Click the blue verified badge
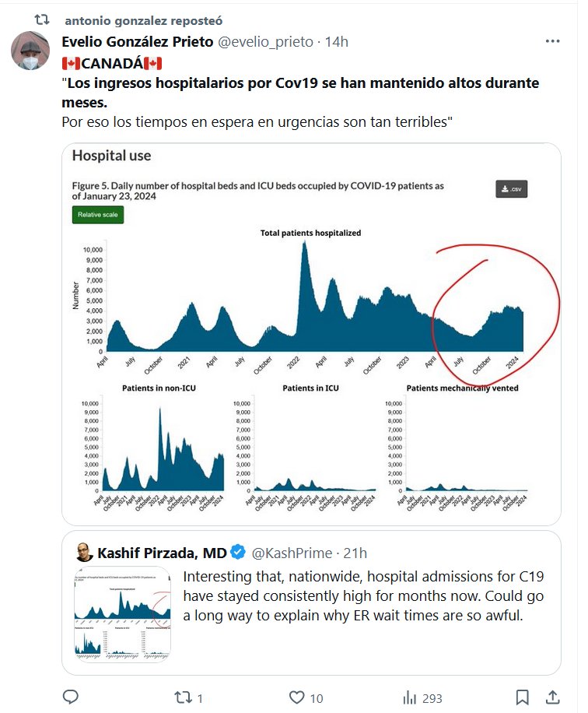Screen dimensions: 588x713 239,553
